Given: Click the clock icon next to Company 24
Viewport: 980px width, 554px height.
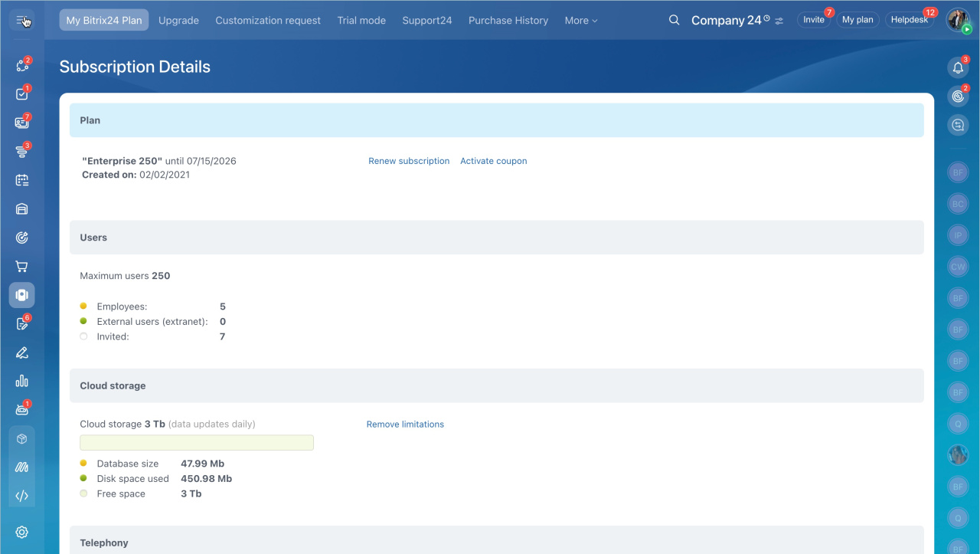Looking at the screenshot, I should [767, 18].
